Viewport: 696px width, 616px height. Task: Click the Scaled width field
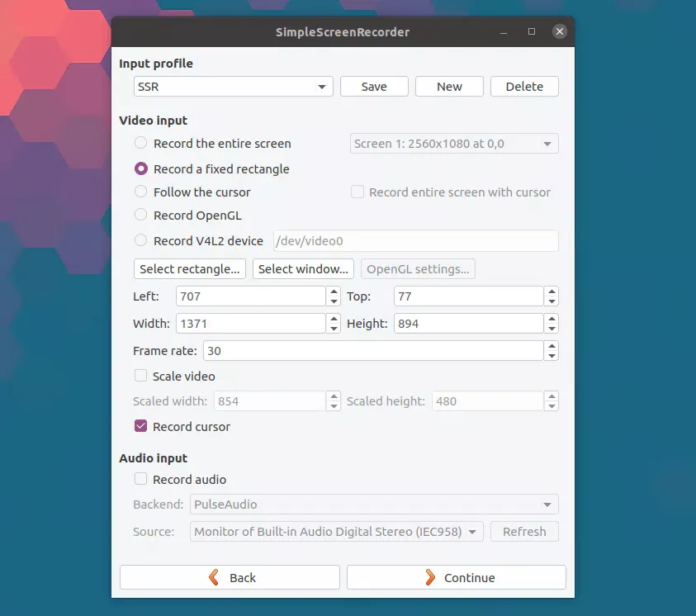pyautogui.click(x=270, y=400)
